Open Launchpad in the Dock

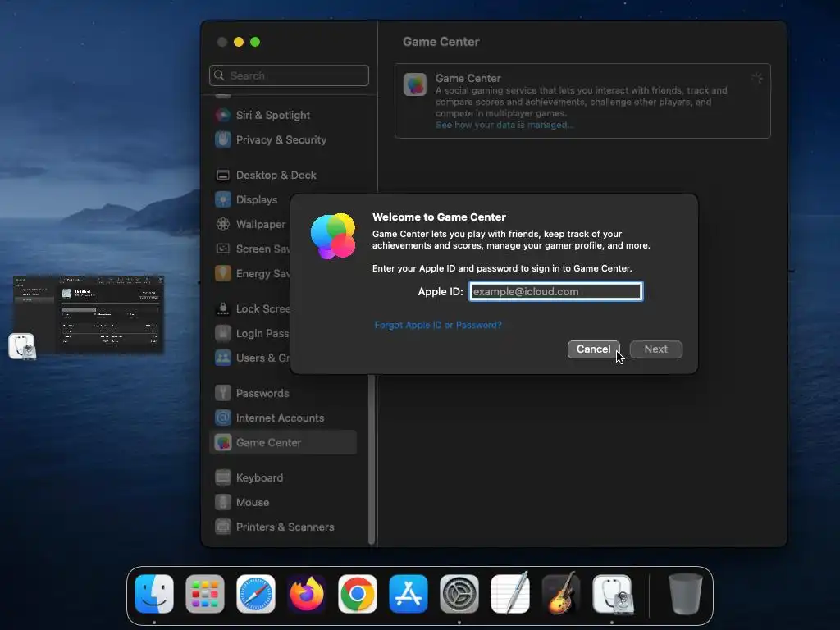point(204,594)
